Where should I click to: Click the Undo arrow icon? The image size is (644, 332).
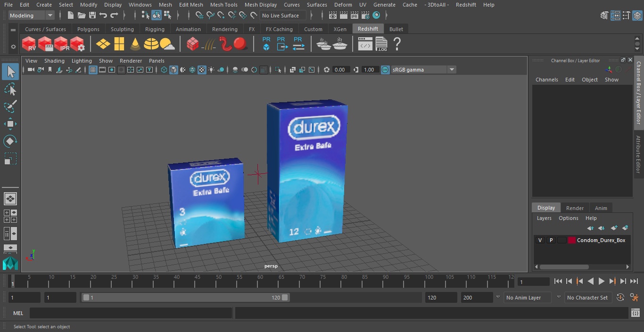click(103, 16)
